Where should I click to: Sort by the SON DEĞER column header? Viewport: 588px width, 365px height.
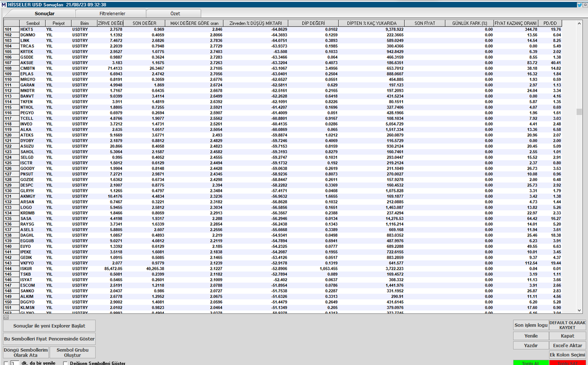coord(144,23)
